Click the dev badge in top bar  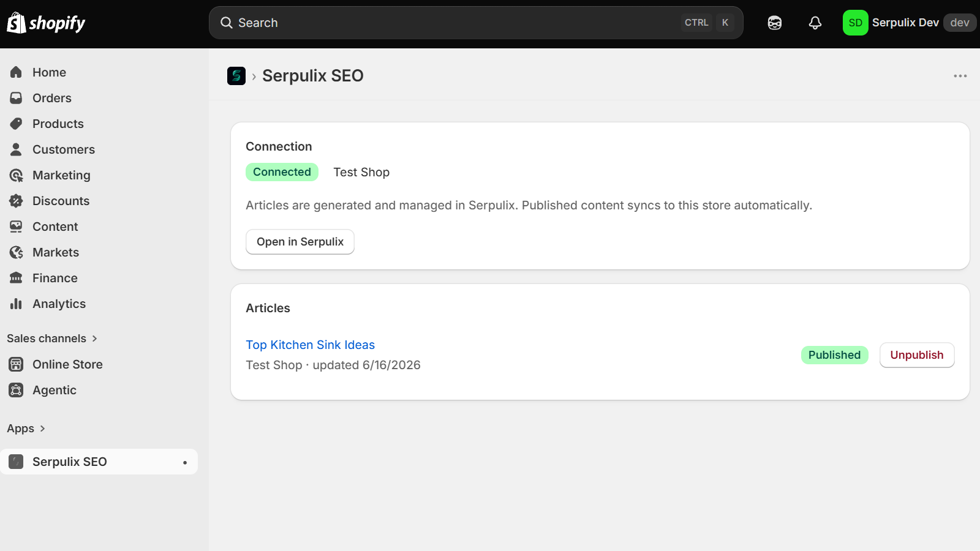point(960,23)
